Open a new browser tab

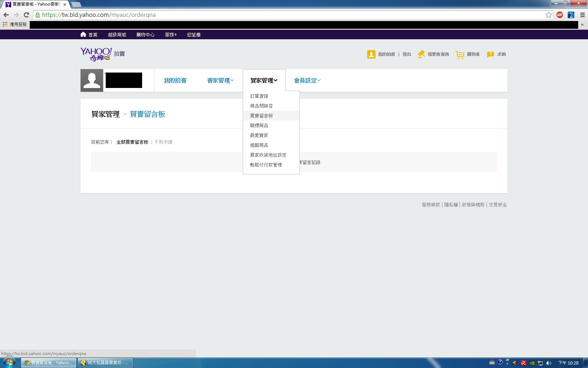click(76, 5)
